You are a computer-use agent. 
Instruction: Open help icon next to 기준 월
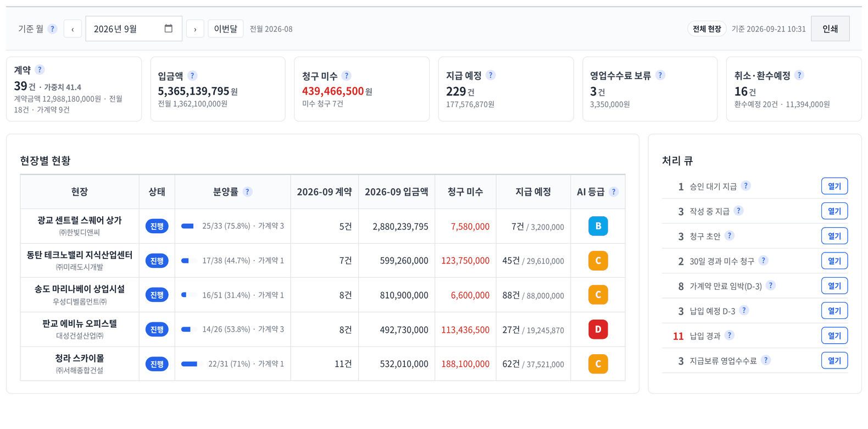[x=52, y=29]
